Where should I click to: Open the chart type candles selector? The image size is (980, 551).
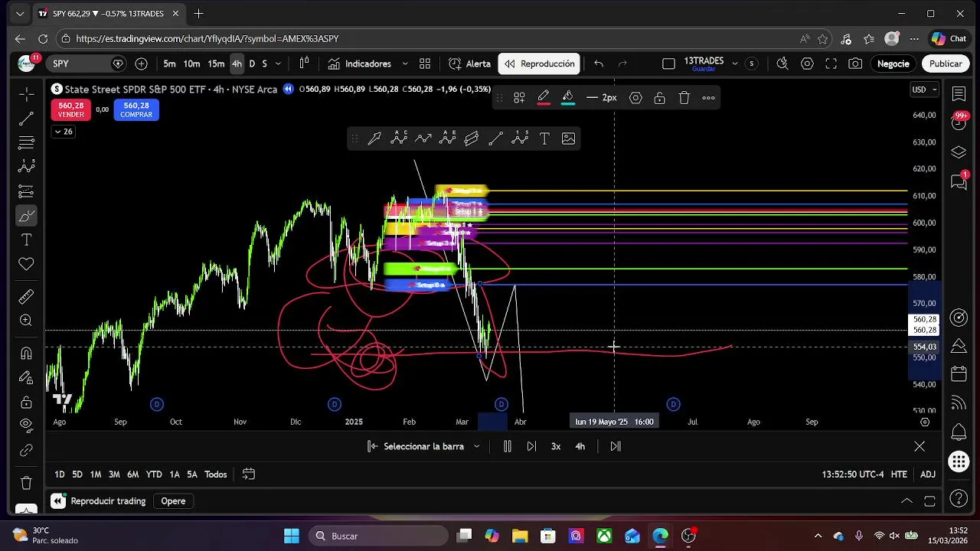click(304, 64)
